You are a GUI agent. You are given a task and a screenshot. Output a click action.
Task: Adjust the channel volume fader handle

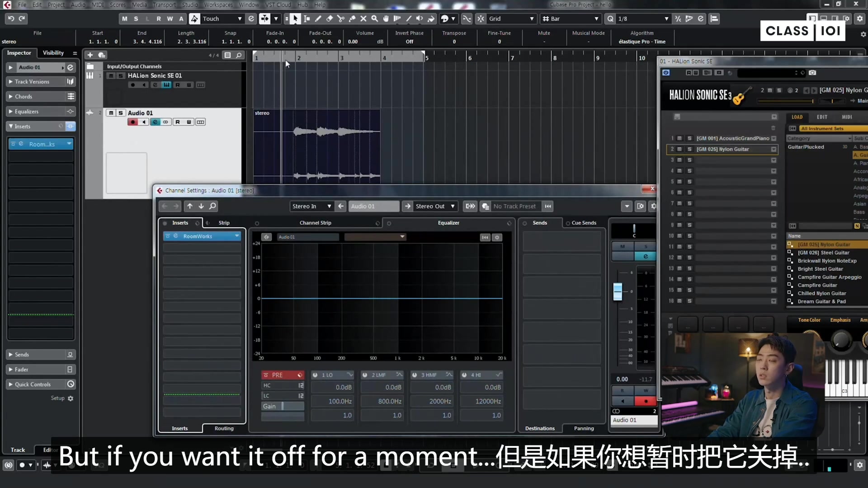618,291
